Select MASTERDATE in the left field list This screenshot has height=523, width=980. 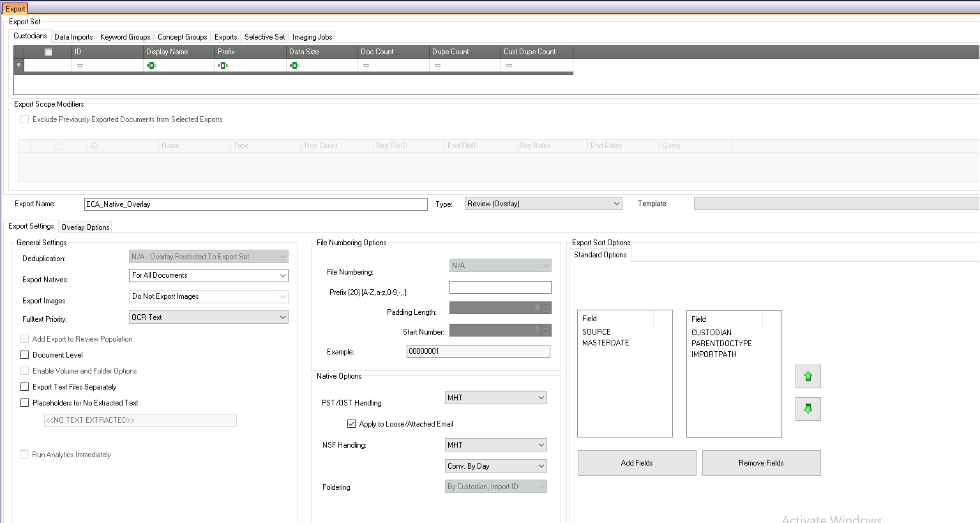(606, 343)
